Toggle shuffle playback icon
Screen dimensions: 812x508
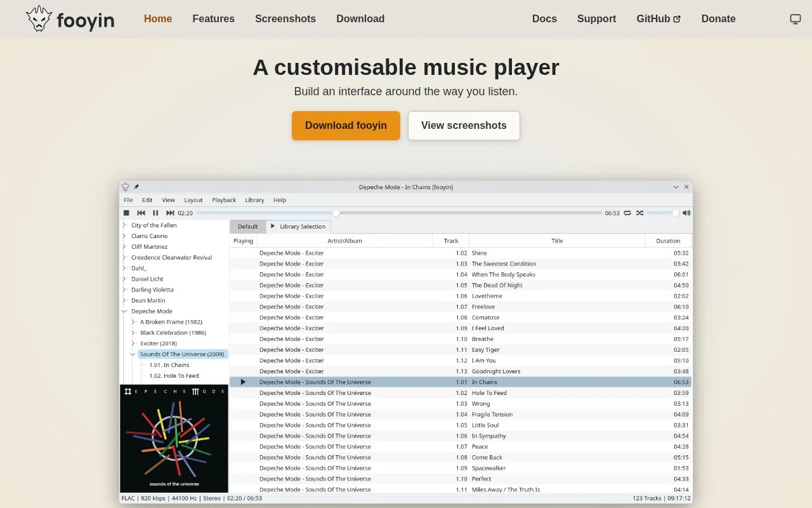639,213
